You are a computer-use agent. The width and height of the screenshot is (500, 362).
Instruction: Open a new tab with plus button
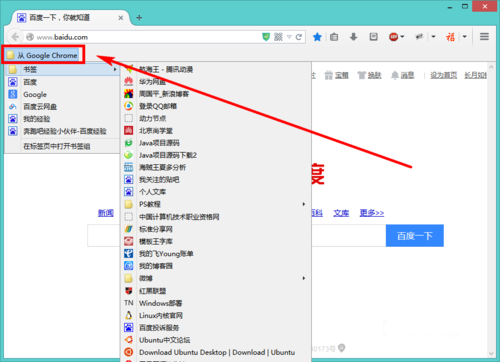(139, 18)
